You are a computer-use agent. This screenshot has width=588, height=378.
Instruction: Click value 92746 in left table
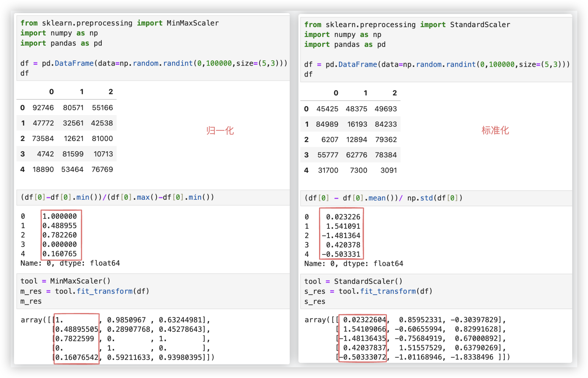pyautogui.click(x=43, y=108)
